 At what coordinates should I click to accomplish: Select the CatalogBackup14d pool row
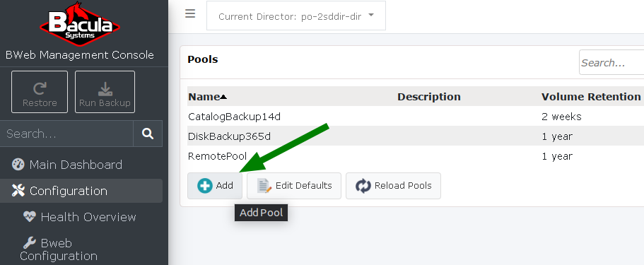pyautogui.click(x=416, y=117)
